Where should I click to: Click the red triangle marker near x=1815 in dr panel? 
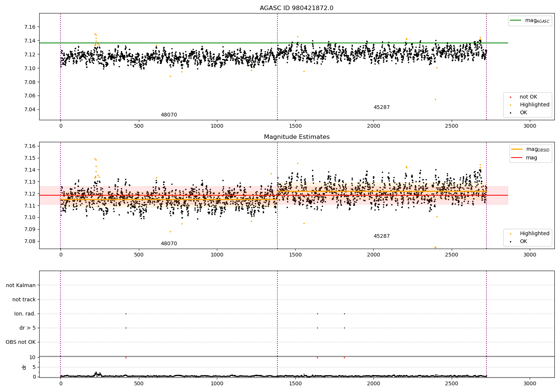tap(344, 358)
